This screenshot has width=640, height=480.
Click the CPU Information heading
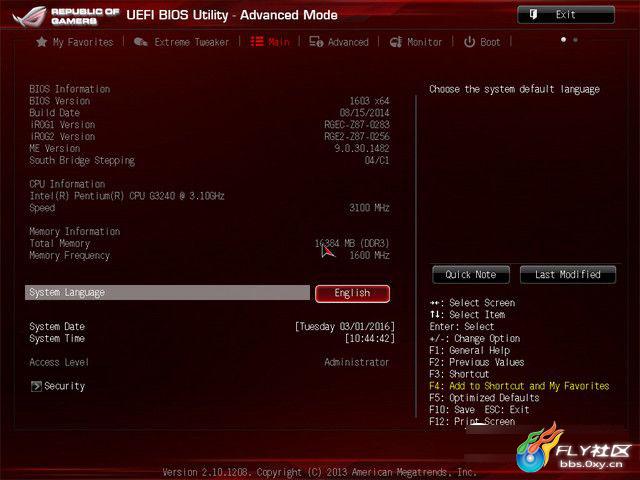tap(67, 184)
